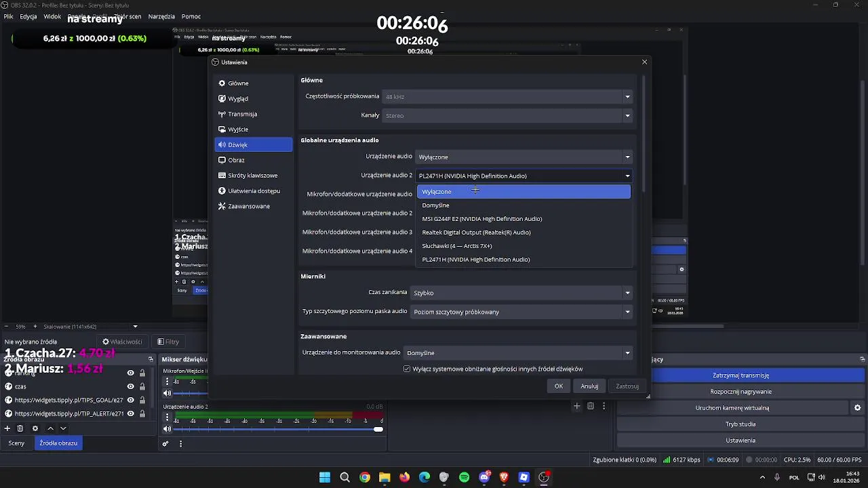868x488 pixels.
Task: Open Wyjście settings section
Action: coord(254,129)
